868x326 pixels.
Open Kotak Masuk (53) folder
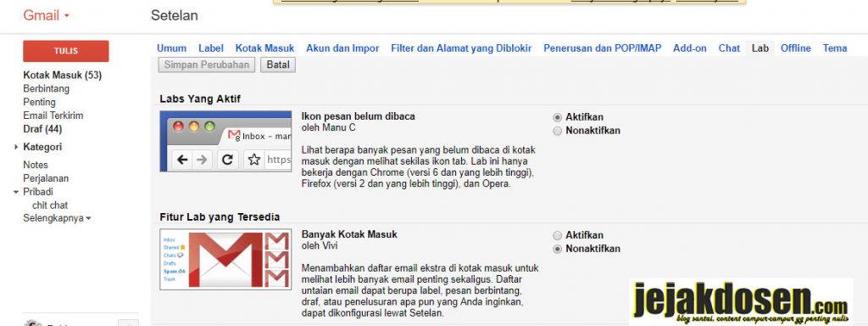62,76
